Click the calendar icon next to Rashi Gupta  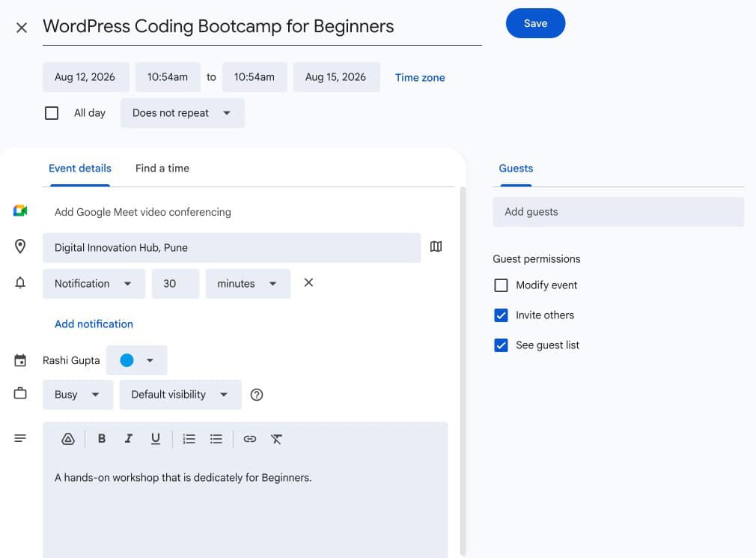tap(20, 360)
